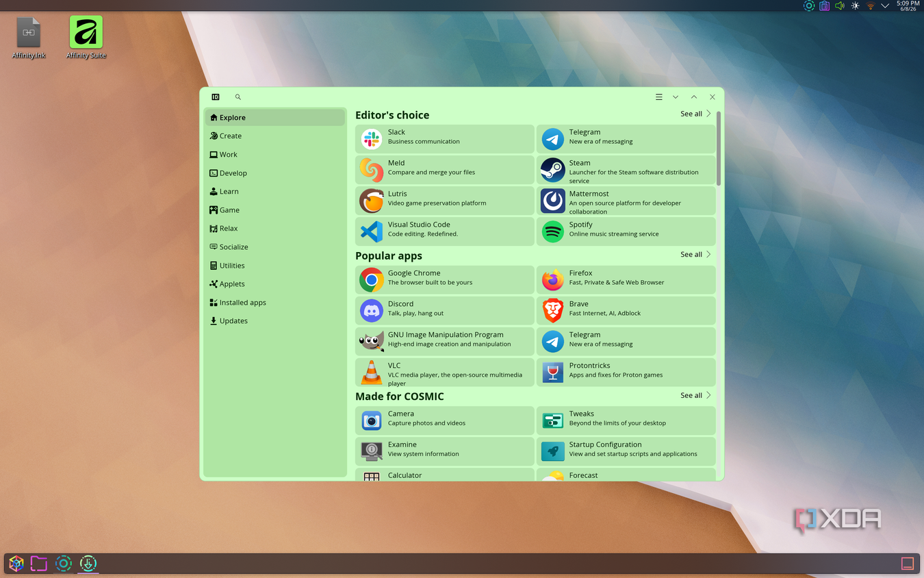
Task: Open the Meld app icon
Action: click(x=372, y=170)
